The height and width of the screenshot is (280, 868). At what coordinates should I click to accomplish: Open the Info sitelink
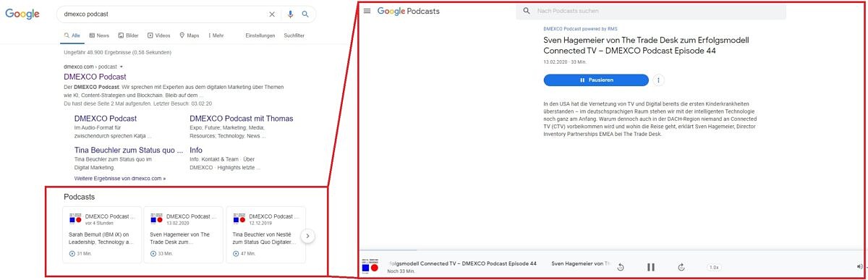coord(196,150)
